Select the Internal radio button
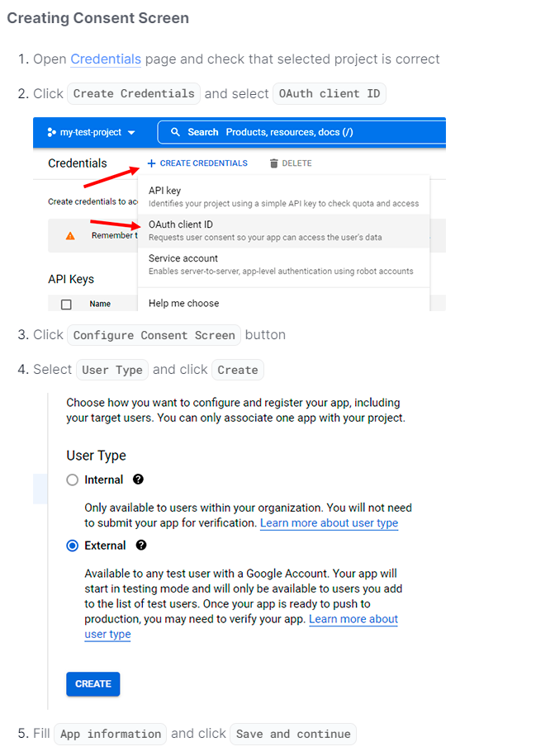555x756 pixels. [x=72, y=479]
